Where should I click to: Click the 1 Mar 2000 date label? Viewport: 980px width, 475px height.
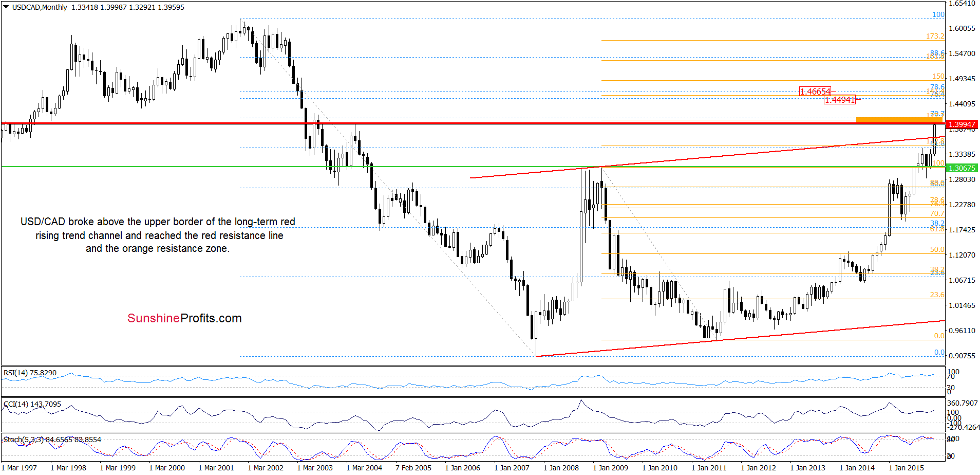pyautogui.click(x=167, y=468)
